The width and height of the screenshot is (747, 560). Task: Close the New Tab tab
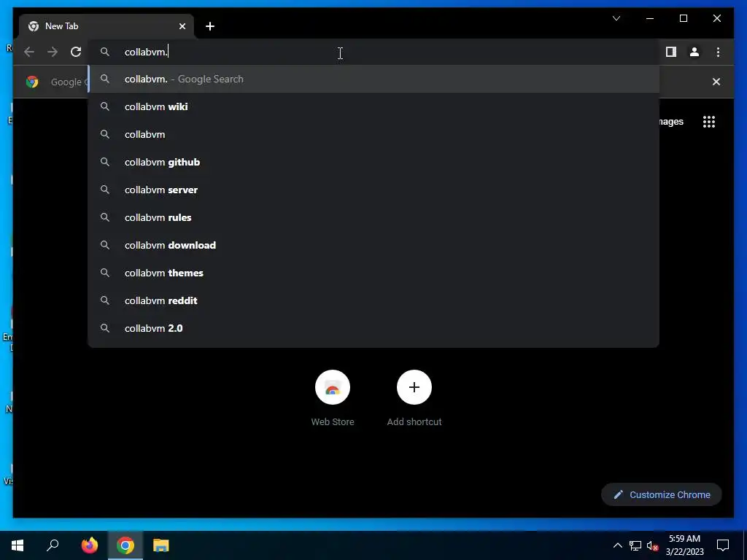182,26
